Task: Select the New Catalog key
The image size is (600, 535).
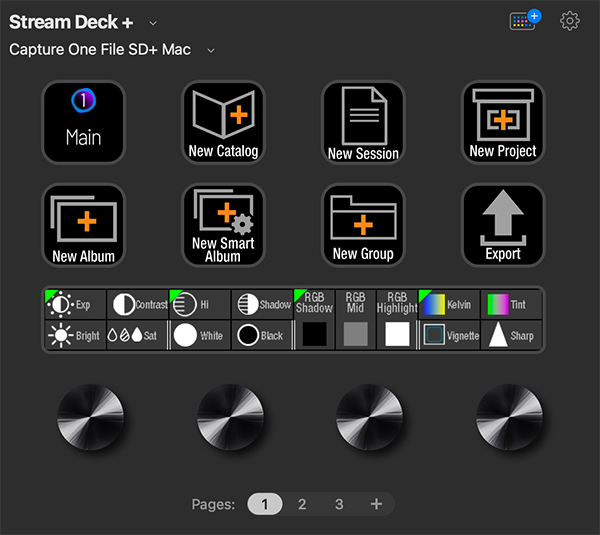Action: point(223,122)
